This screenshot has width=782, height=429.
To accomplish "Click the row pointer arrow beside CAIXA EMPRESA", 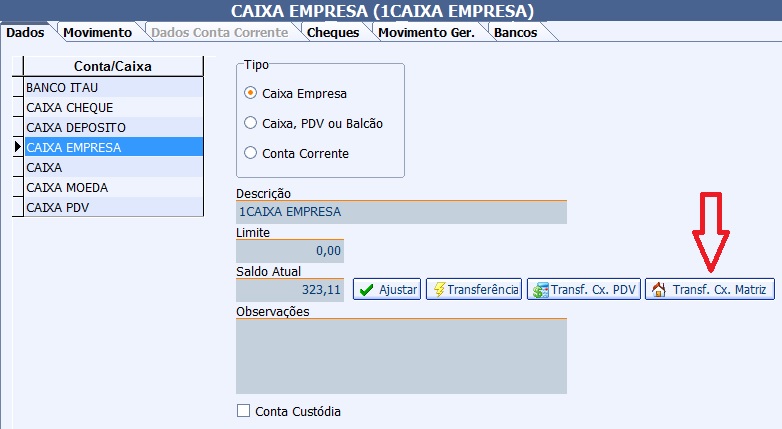I will pyautogui.click(x=18, y=147).
